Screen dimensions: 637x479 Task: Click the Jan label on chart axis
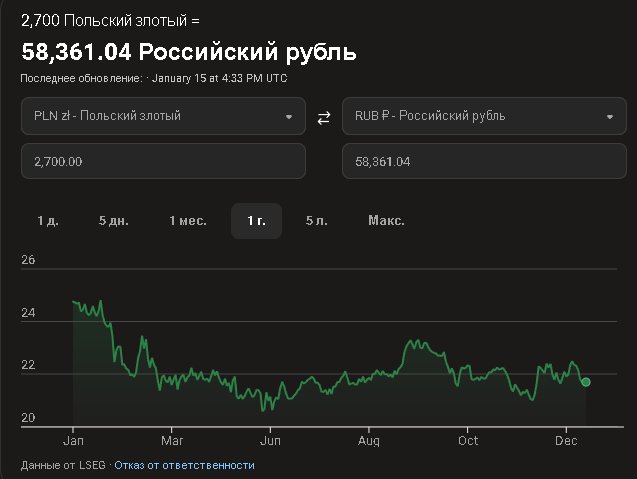click(73, 441)
